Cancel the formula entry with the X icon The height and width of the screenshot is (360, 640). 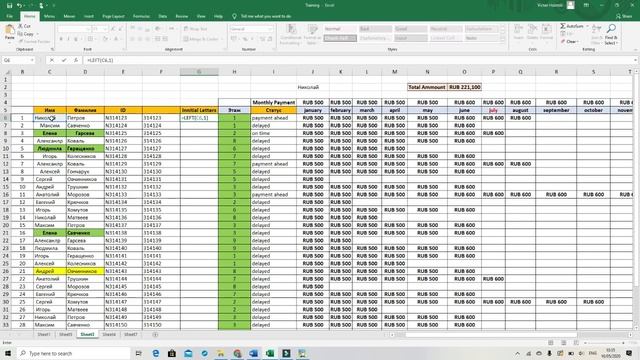(x=51, y=60)
